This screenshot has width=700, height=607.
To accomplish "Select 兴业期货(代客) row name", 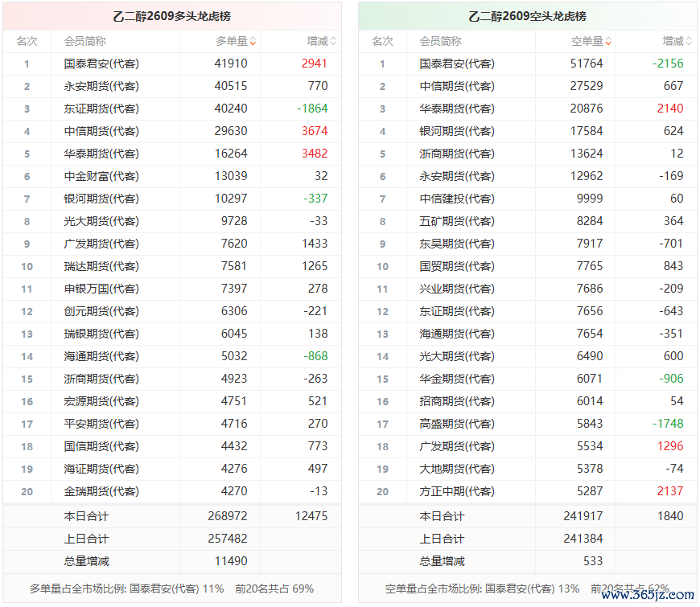I will point(457,289).
